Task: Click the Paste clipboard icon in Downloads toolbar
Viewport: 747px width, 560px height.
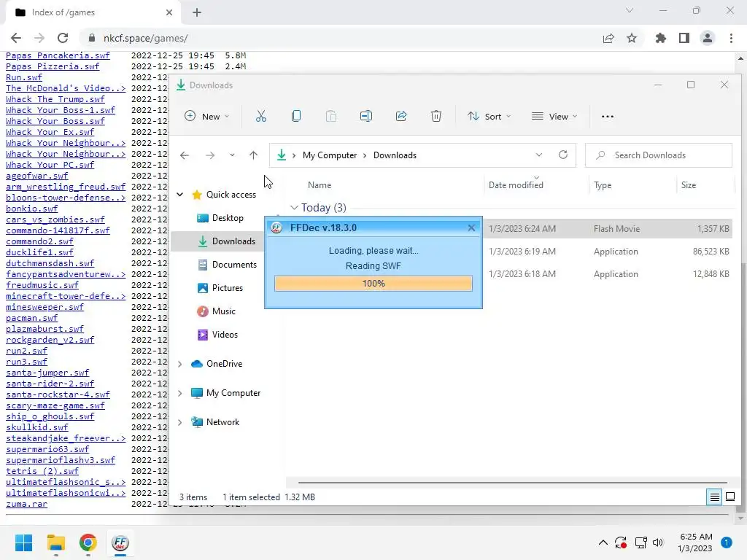Action: click(x=330, y=116)
